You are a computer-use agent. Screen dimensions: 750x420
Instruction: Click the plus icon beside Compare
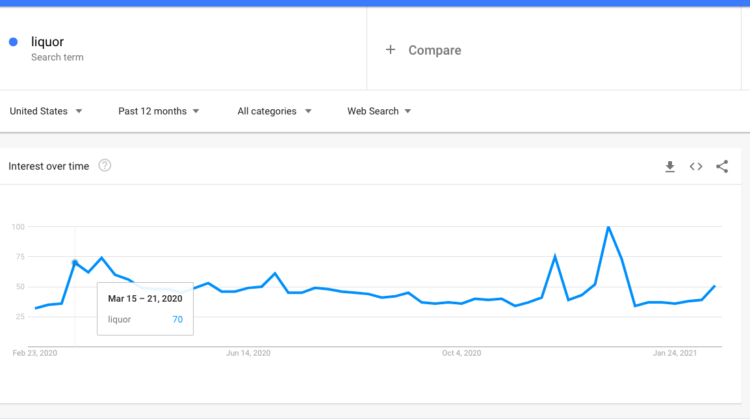point(391,50)
